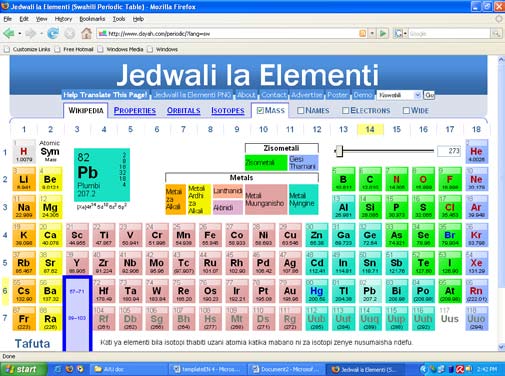
Task: Open the Free Hotmail bookmark
Action: tap(74, 49)
